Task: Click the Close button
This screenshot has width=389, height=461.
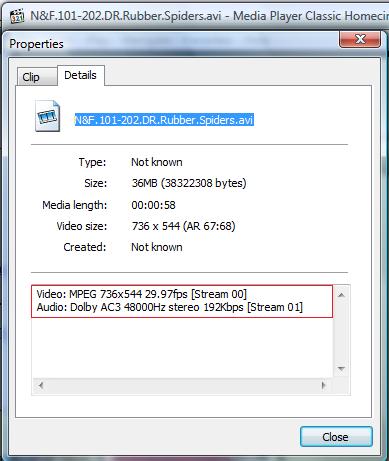Action: coord(336,437)
